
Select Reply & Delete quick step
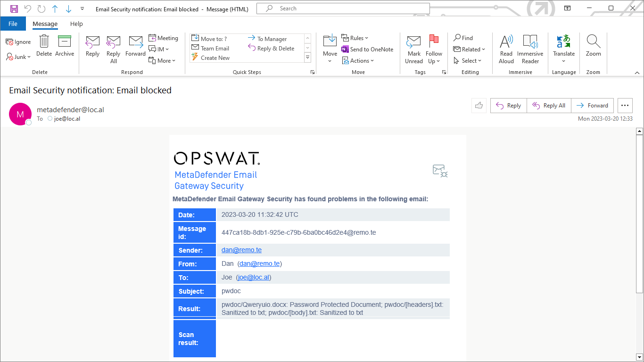click(x=271, y=48)
